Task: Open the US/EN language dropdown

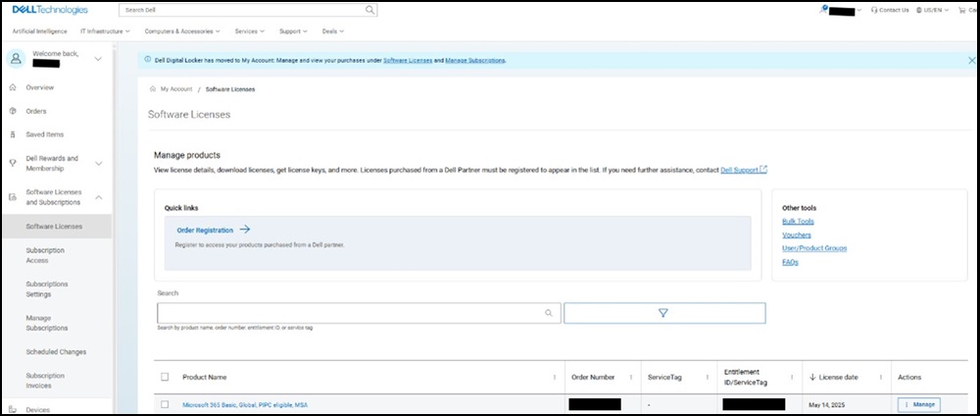Action: (926, 10)
